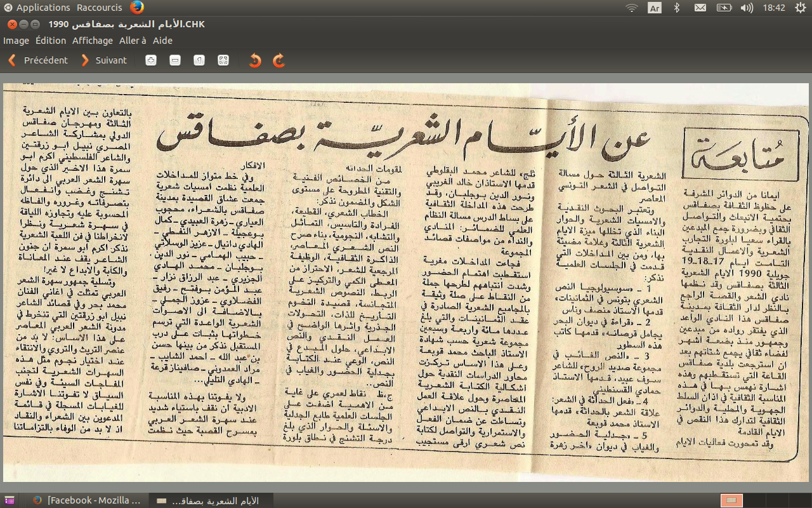The height and width of the screenshot is (508, 812).
Task: Open the system settings gear menu
Action: click(x=800, y=8)
